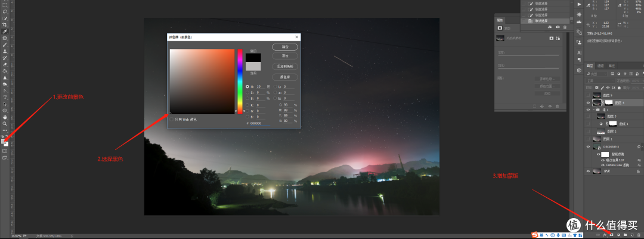Hide the 背景 background layer

point(588,171)
